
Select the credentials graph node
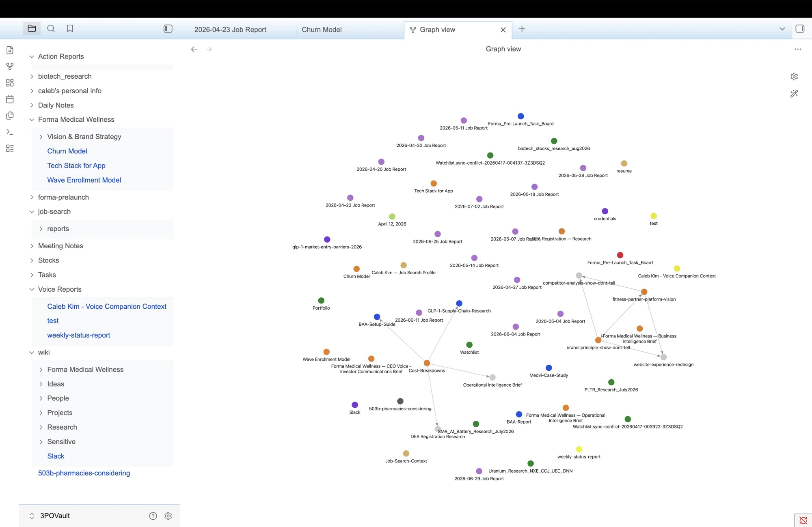pyautogui.click(x=605, y=211)
